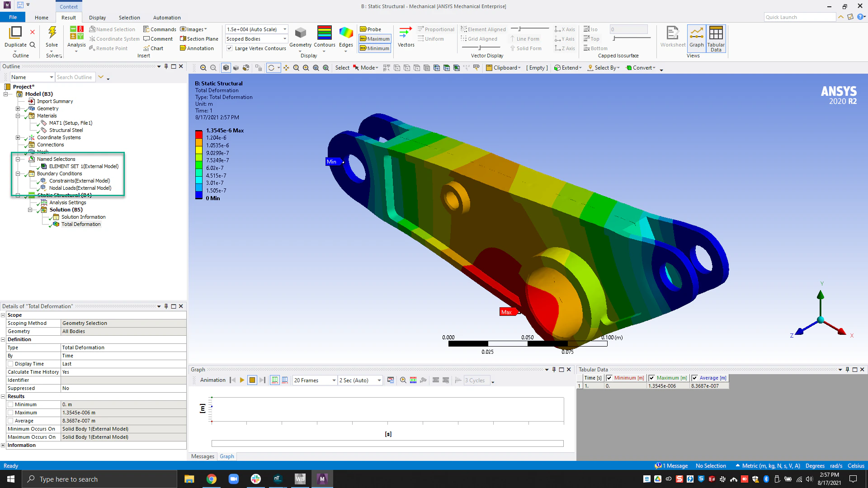Uncheck the Maximum [m] column checkbox
Image resolution: width=868 pixels, height=488 pixels.
coord(651,378)
